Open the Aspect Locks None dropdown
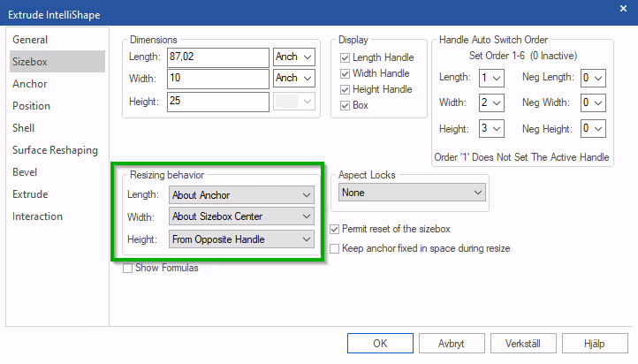638x364 pixels. point(412,193)
